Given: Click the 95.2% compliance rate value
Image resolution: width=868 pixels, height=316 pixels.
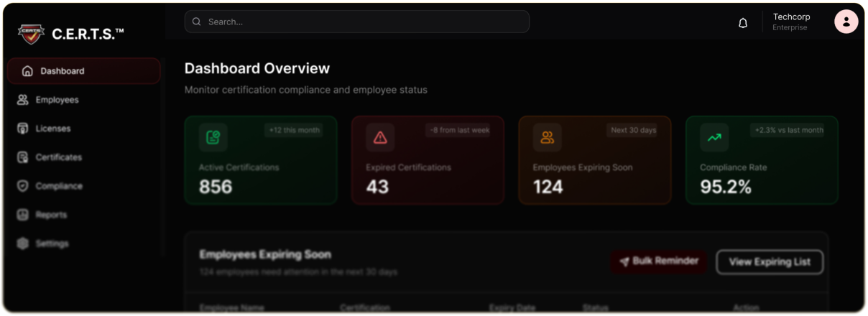Looking at the screenshot, I should 726,187.
